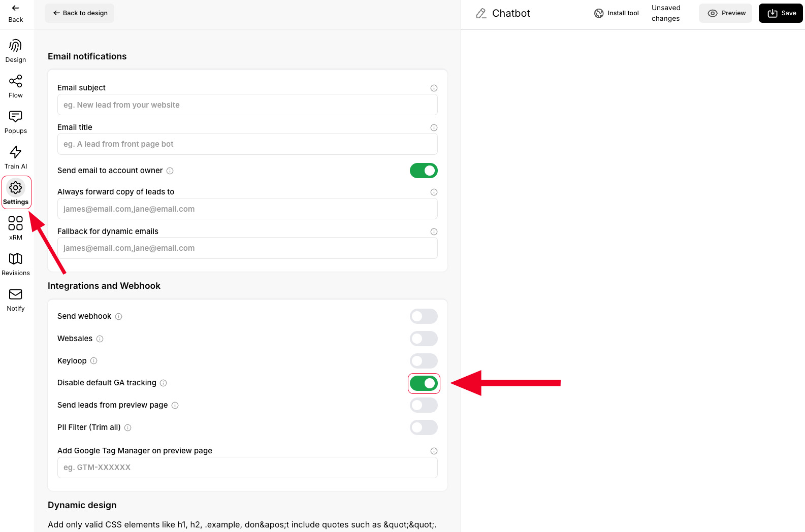Click Back to design button

tap(80, 13)
